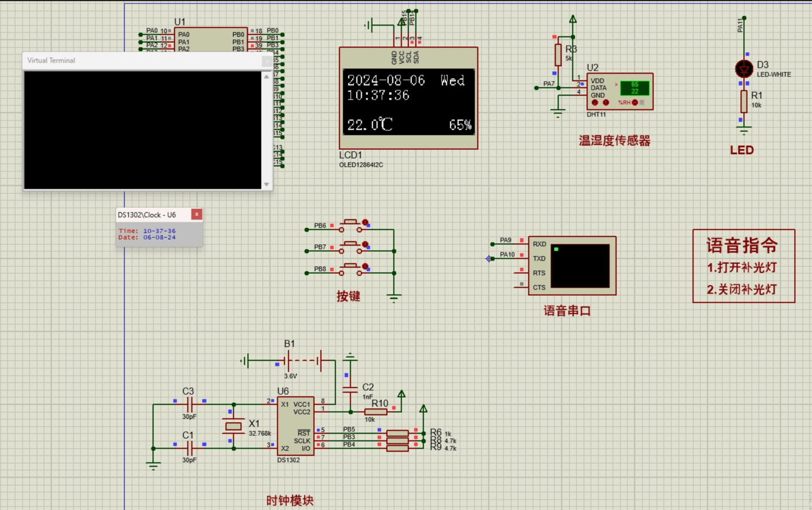Toggle the PB8 button latch red dot
The width and height of the screenshot is (812, 510).
tap(365, 266)
